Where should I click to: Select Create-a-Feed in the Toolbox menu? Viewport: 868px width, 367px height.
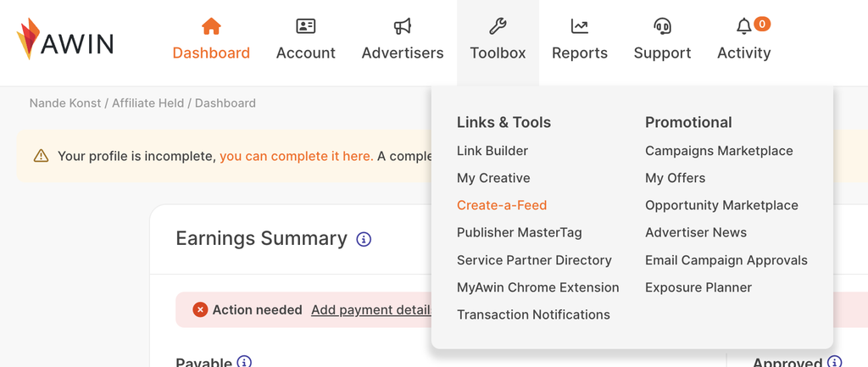pyautogui.click(x=502, y=205)
